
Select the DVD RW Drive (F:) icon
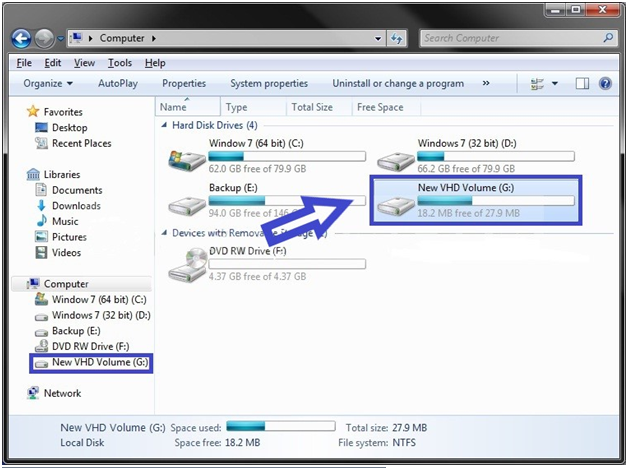click(x=187, y=265)
